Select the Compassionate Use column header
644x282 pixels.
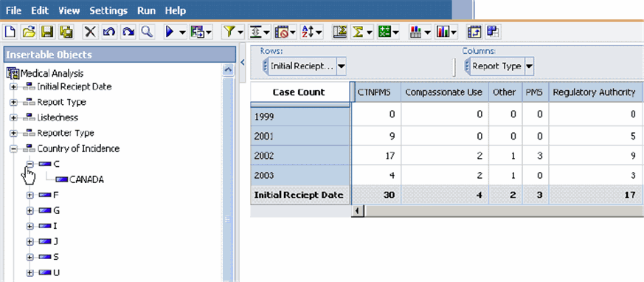443,92
